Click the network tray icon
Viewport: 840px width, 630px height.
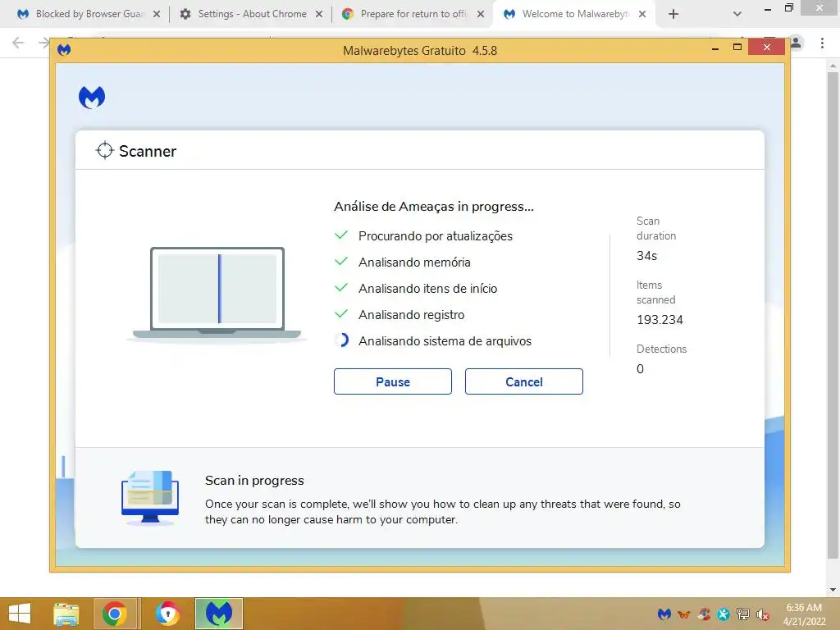743,614
